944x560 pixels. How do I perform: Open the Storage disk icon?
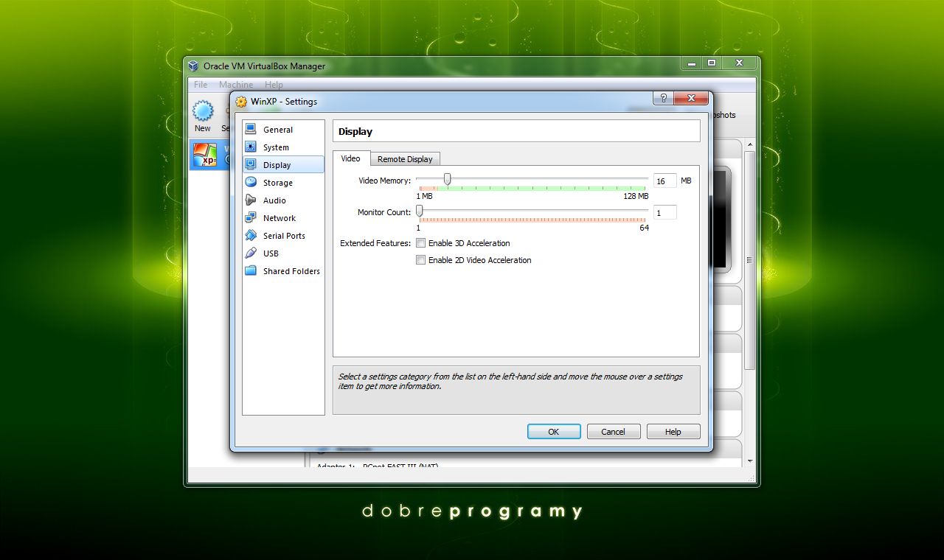(251, 182)
